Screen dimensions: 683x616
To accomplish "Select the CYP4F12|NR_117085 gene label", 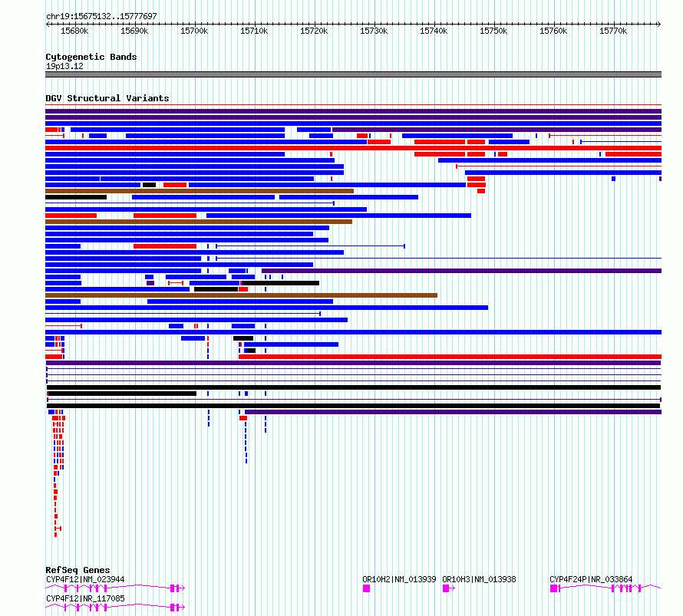I will point(85,598).
